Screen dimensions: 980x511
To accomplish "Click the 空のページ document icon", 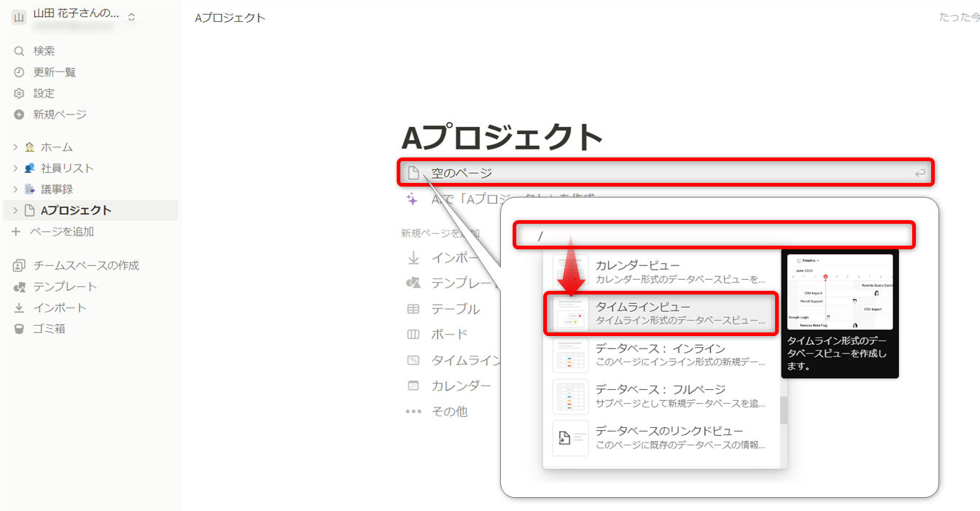I will pos(413,173).
